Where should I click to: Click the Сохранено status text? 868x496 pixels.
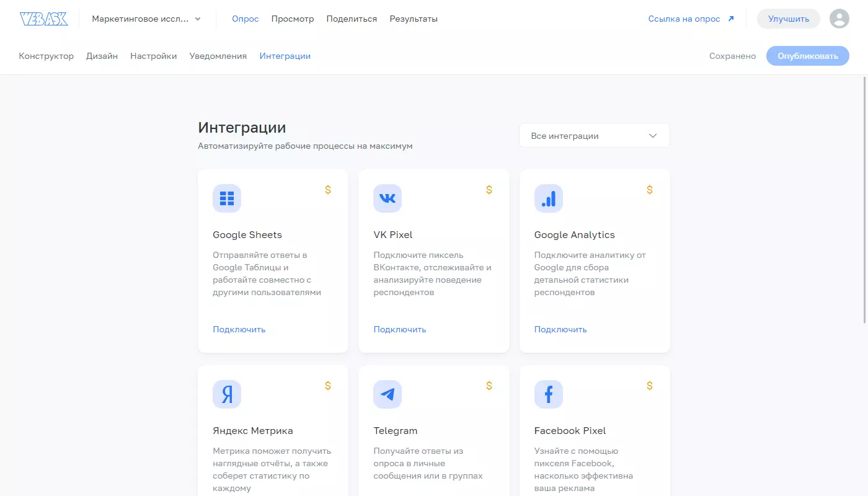click(x=733, y=56)
